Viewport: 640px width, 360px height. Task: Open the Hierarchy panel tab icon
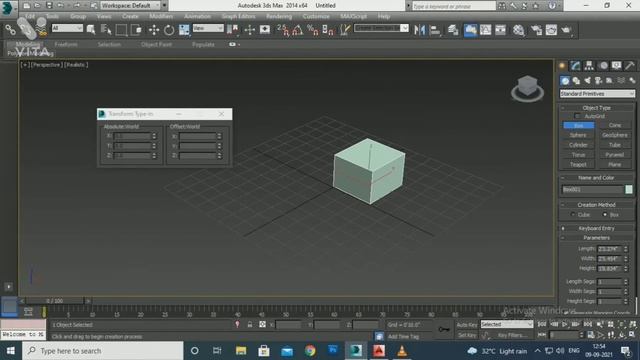pyautogui.click(x=589, y=65)
